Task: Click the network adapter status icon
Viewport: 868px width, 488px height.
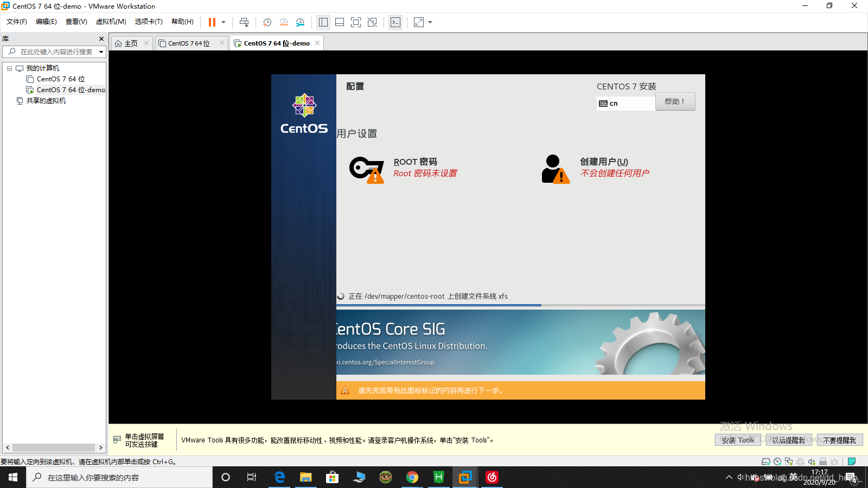Action: pos(789,462)
